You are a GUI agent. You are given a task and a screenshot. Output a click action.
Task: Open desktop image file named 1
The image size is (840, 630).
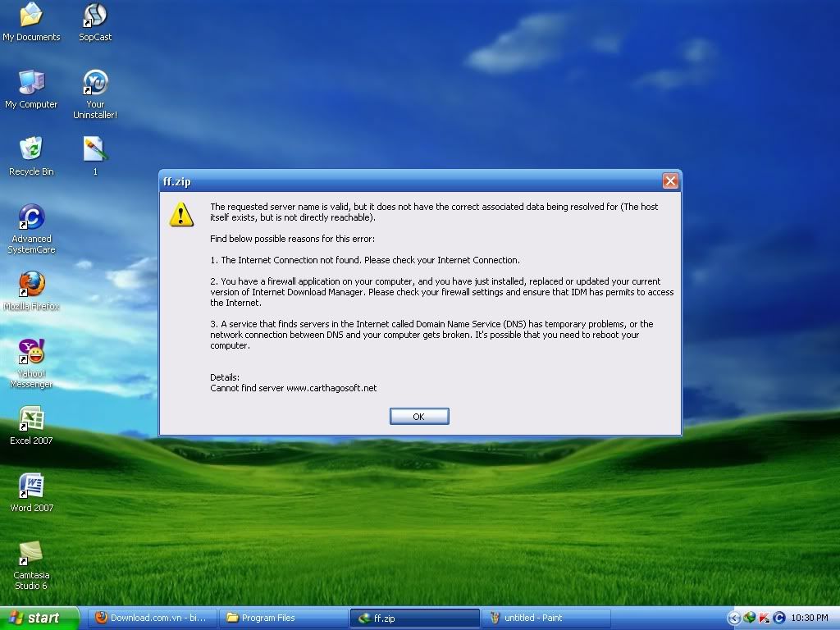coord(95,156)
